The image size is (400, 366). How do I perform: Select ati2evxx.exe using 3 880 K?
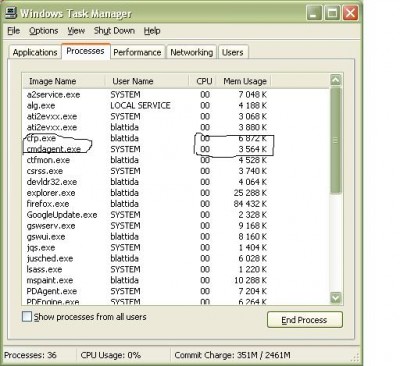click(x=52, y=127)
